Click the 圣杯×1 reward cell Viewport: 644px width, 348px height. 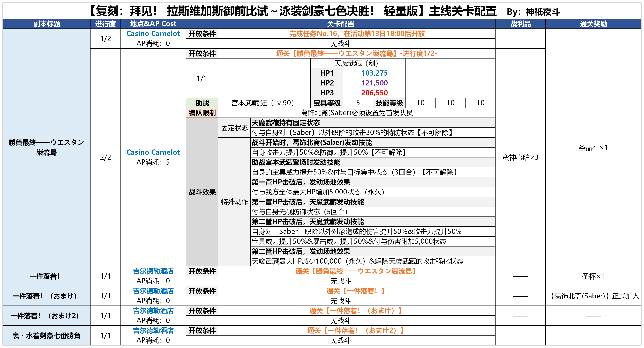coord(593,276)
